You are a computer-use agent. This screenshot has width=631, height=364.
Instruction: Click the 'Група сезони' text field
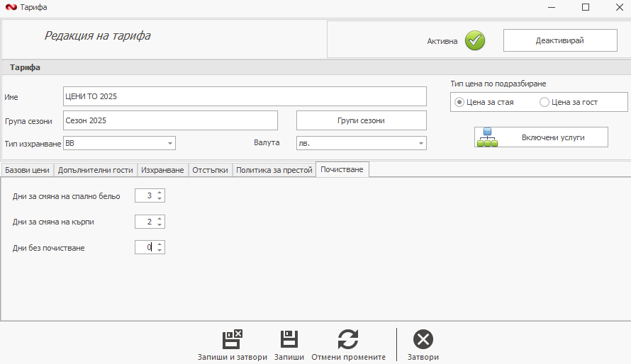(x=170, y=120)
